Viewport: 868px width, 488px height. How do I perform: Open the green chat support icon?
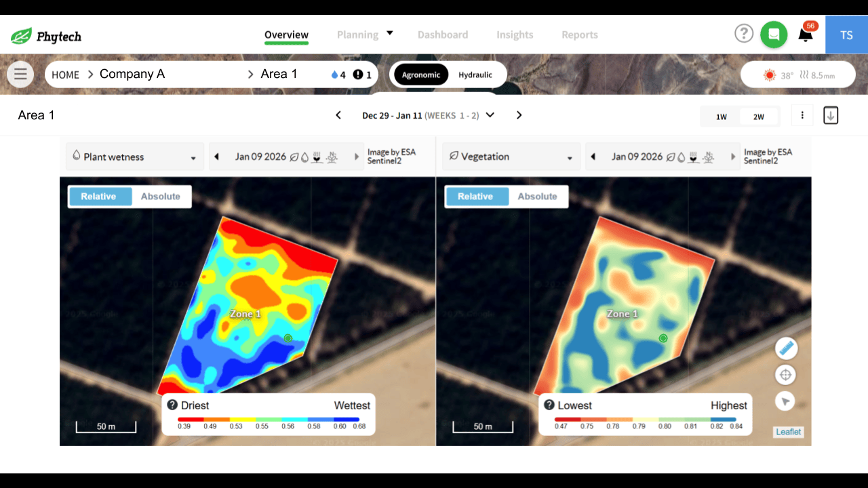pos(774,34)
